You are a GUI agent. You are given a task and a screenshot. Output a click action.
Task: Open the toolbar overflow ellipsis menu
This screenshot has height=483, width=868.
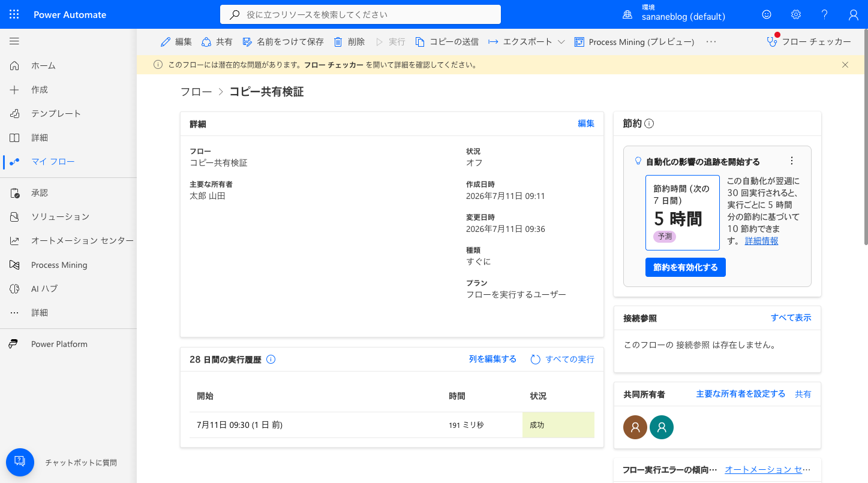pyautogui.click(x=711, y=42)
